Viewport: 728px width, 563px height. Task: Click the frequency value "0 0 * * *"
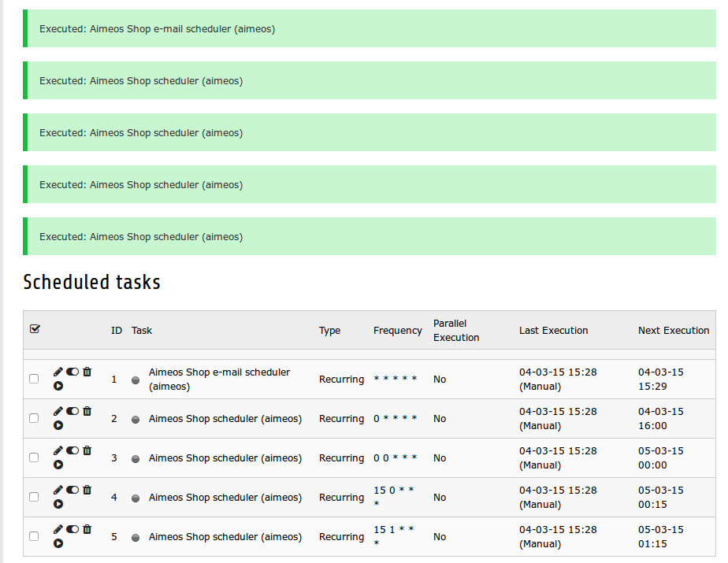[395, 458]
